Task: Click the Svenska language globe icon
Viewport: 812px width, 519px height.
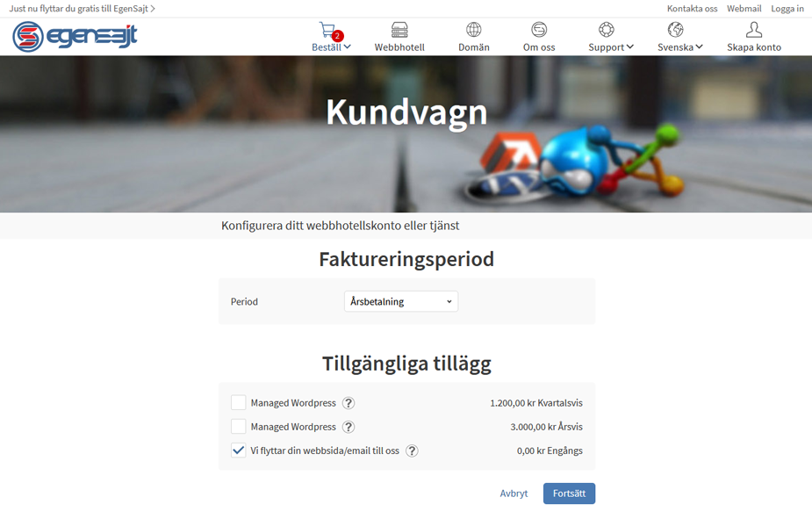Action: pyautogui.click(x=675, y=30)
